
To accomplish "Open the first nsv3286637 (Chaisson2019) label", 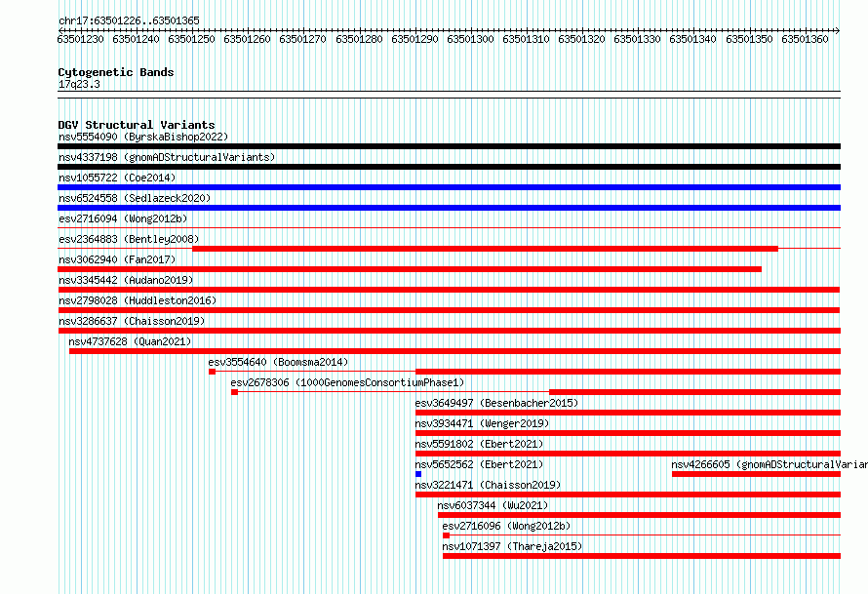I will click(132, 321).
